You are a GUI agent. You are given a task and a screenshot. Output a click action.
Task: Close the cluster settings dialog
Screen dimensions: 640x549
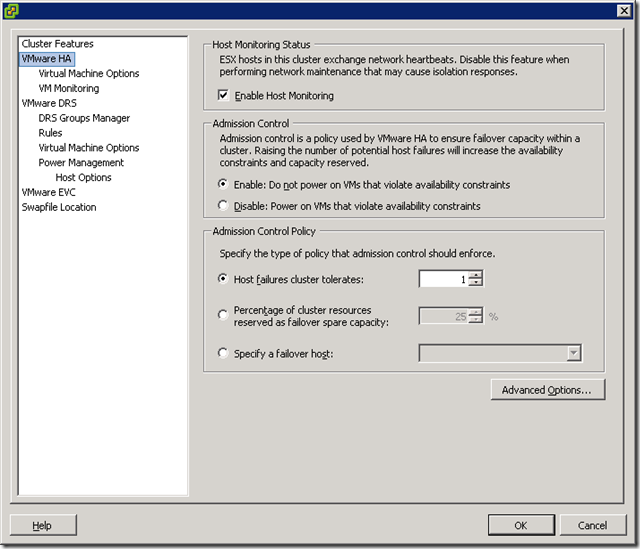point(624,11)
